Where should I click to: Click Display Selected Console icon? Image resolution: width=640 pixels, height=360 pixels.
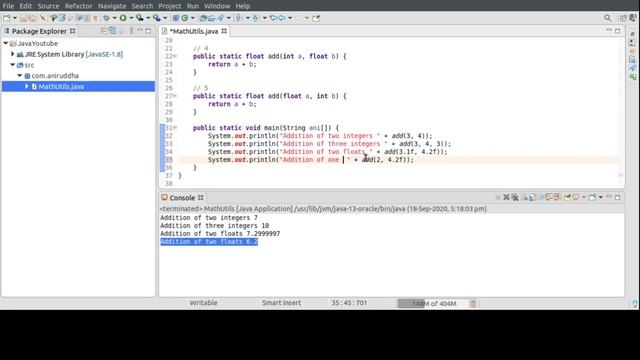click(x=576, y=197)
